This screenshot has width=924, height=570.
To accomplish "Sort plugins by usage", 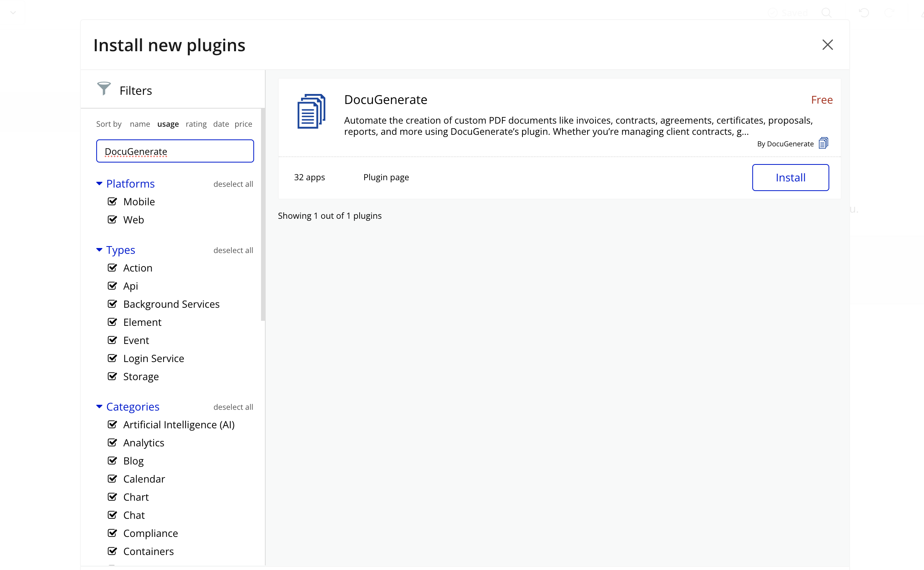I will 168,124.
